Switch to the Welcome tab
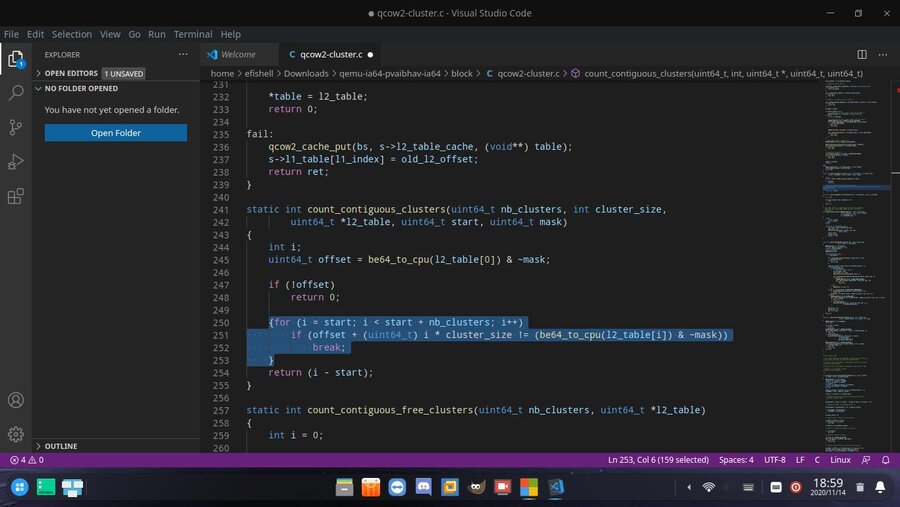 [237, 54]
